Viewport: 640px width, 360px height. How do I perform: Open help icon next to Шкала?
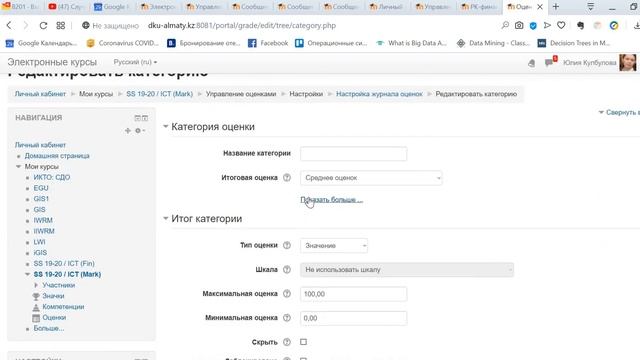click(287, 269)
